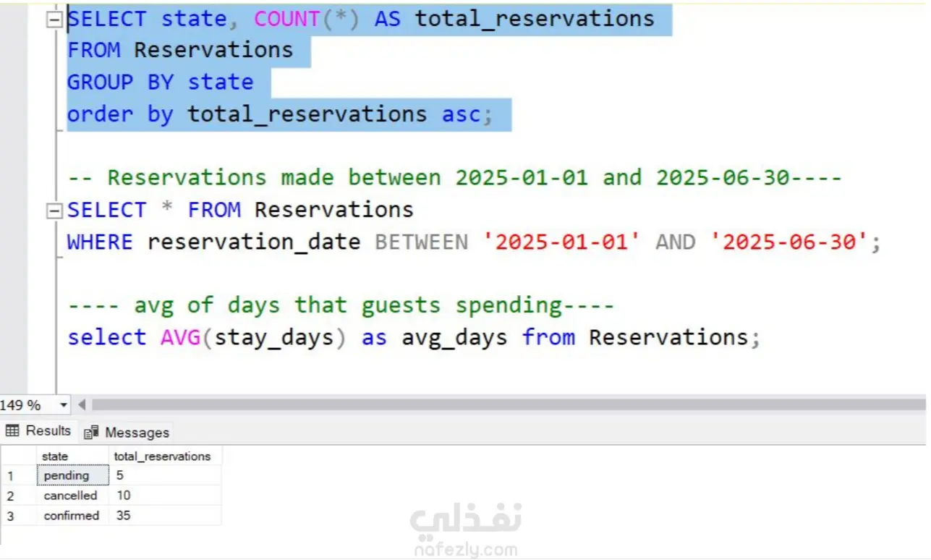
Task: Click the total_reservations column header
Action: pos(163,457)
